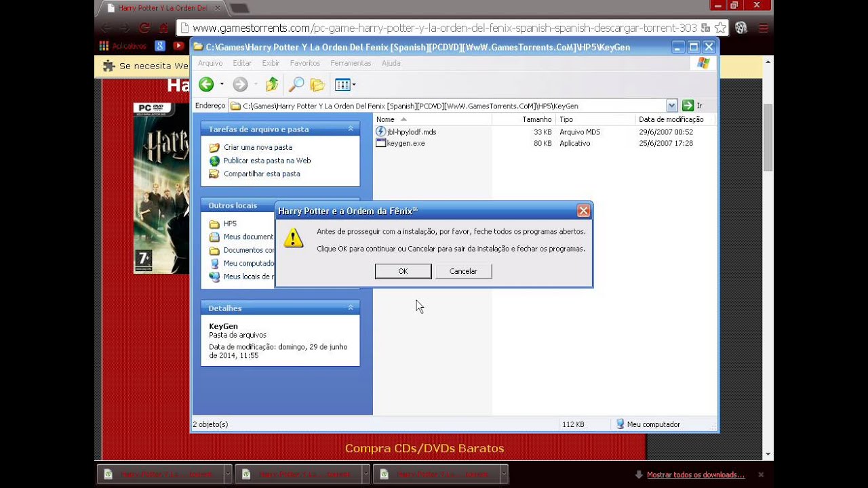Click the new folder icon in tasks
The image size is (868, 488).
coord(214,147)
